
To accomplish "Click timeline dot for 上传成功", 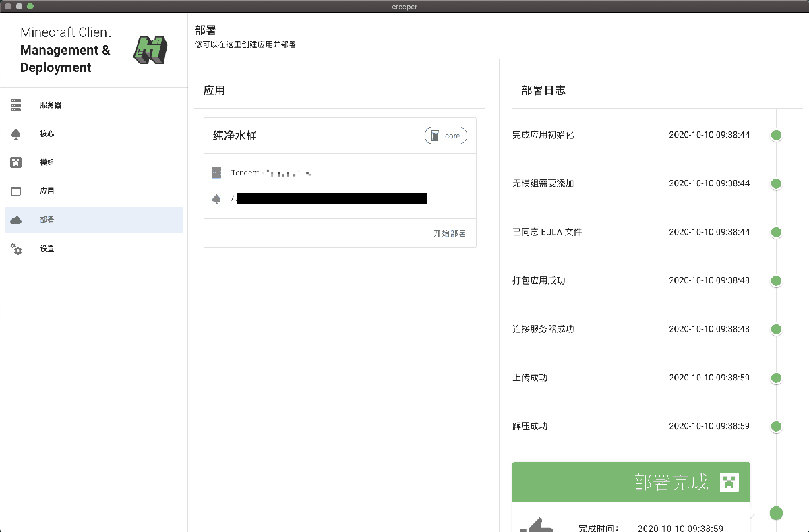I will click(776, 378).
